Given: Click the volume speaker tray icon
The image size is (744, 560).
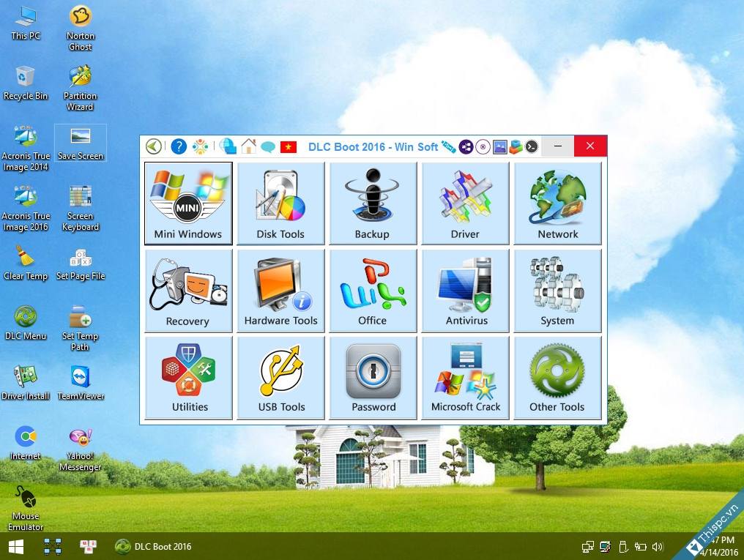Looking at the screenshot, I should [x=657, y=548].
